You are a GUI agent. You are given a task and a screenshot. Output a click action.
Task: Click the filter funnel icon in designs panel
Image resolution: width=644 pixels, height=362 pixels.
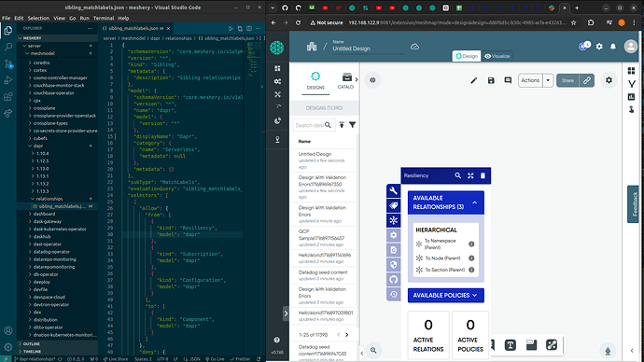click(x=353, y=125)
